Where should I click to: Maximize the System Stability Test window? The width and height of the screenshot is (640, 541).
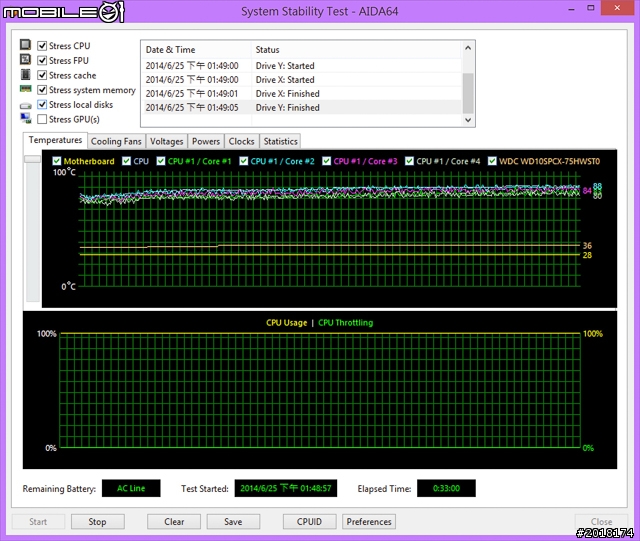[591, 8]
